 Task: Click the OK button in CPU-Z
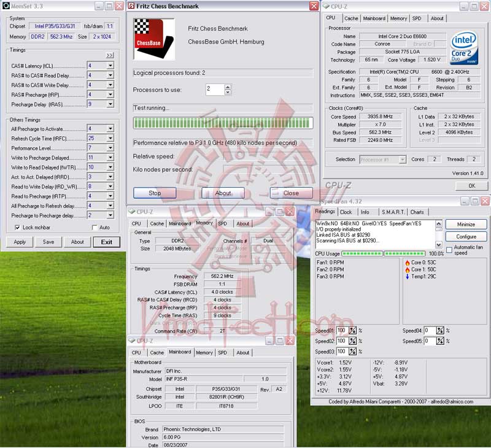point(471,186)
